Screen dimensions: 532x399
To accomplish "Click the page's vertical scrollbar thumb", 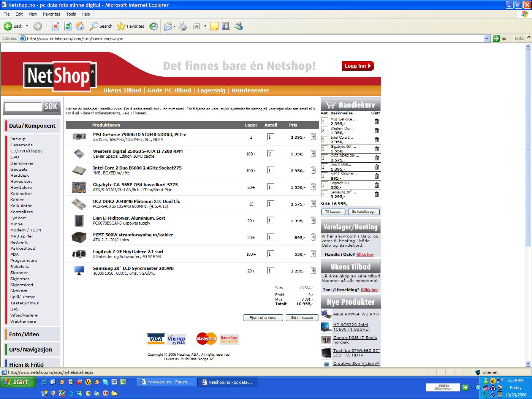I will (x=528, y=149).
